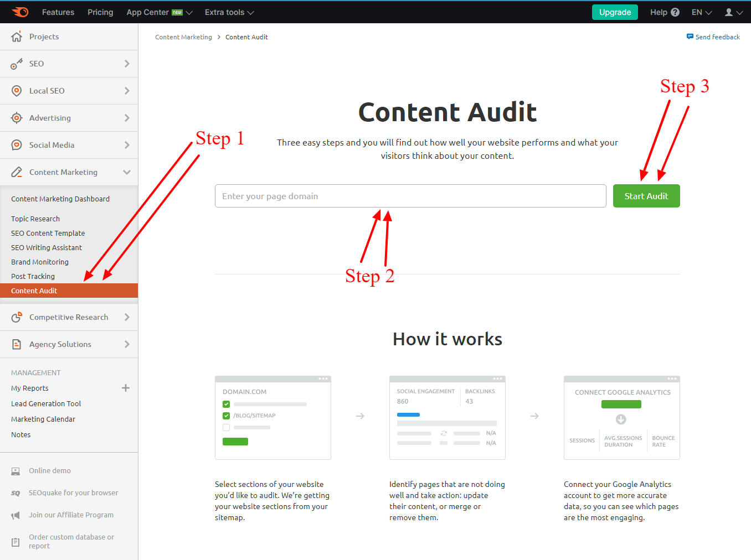Open Projects in the sidebar

pos(69,37)
